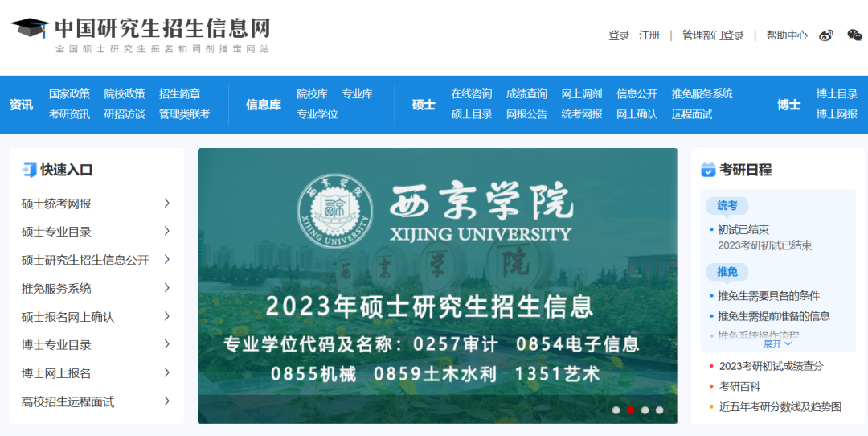The image size is (868, 436).
Task: Click the Weibo icon in the header
Action: click(x=825, y=35)
